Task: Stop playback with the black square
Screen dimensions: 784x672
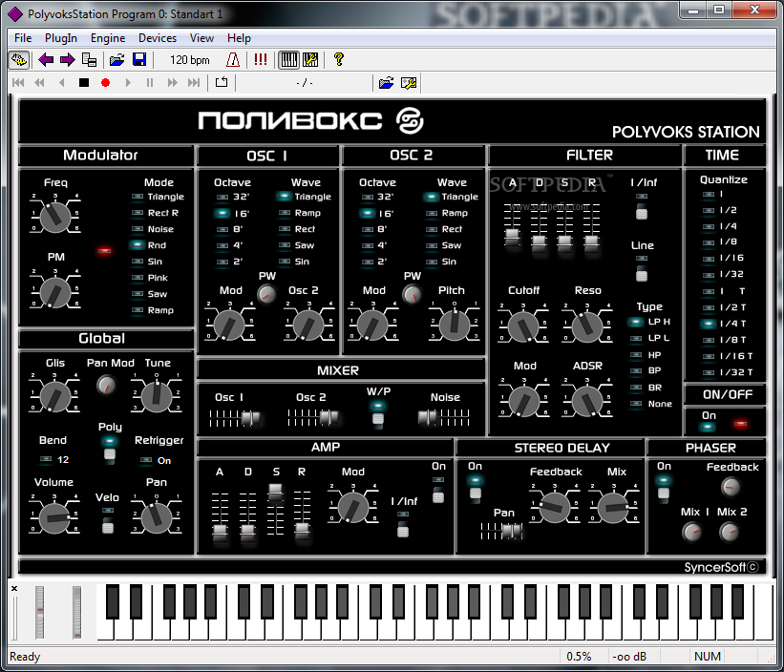Action: click(x=83, y=83)
